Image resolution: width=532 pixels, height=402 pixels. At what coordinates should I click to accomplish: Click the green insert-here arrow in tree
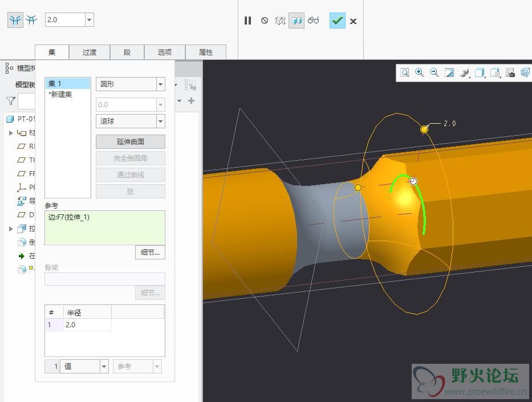point(21,256)
